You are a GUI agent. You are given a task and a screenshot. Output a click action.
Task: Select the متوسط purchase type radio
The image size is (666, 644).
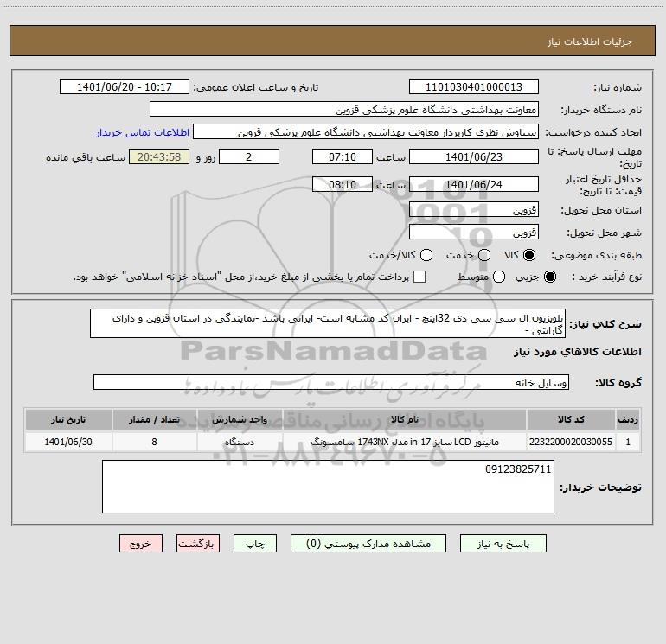click(499, 277)
